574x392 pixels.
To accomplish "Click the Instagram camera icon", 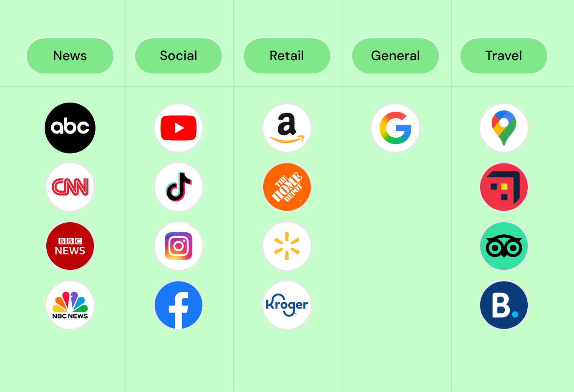I will click(x=179, y=246).
